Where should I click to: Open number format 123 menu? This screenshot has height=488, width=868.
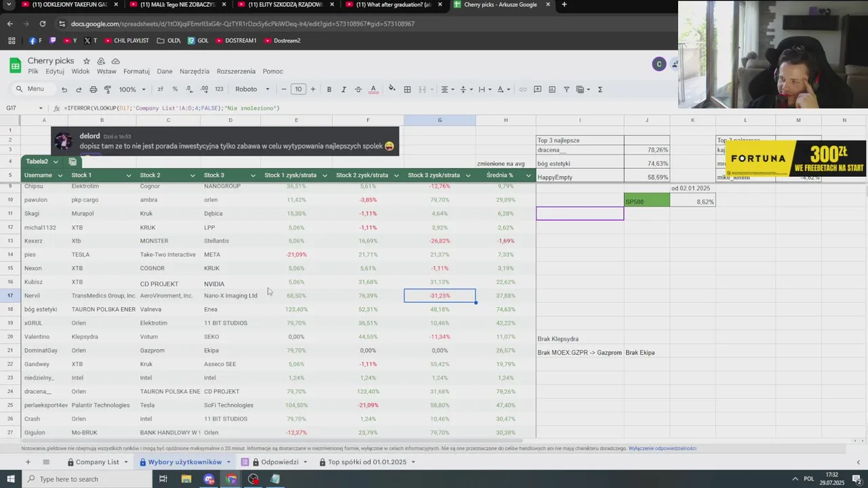[x=219, y=89]
